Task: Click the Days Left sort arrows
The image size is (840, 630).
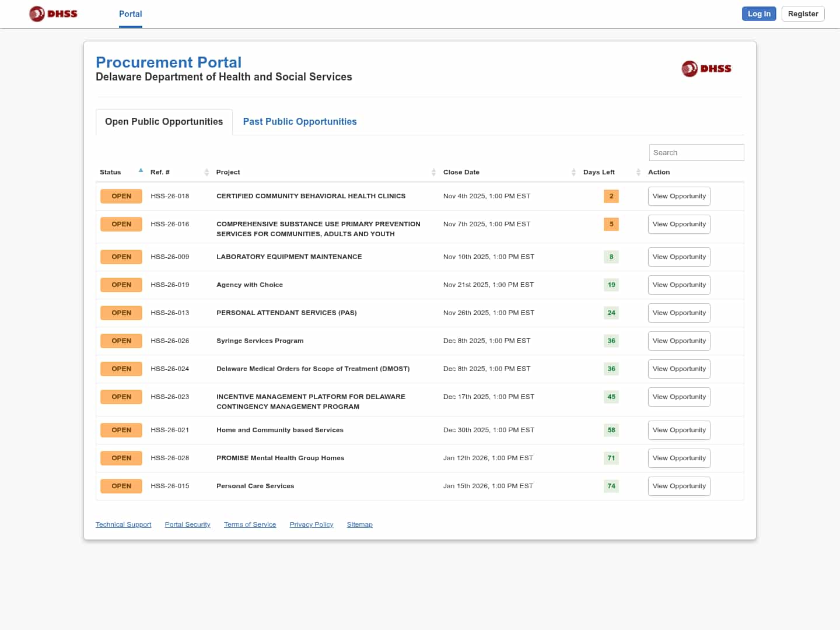Action: pos(638,172)
